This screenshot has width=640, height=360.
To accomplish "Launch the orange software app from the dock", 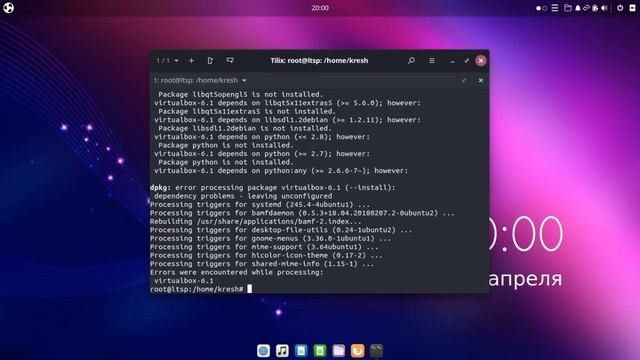I will 357,351.
